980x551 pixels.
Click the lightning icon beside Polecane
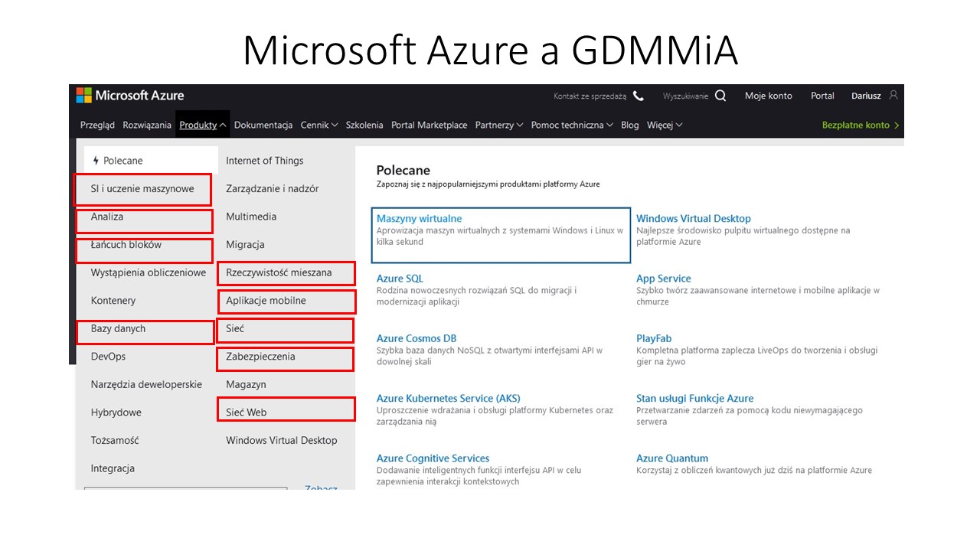point(96,161)
